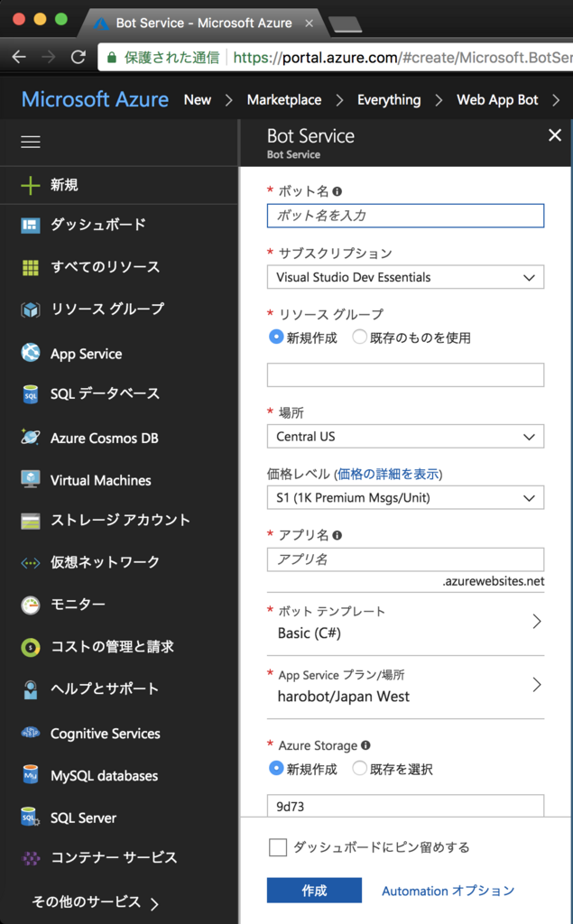Click リソース グループ cube icon

click(x=30, y=310)
